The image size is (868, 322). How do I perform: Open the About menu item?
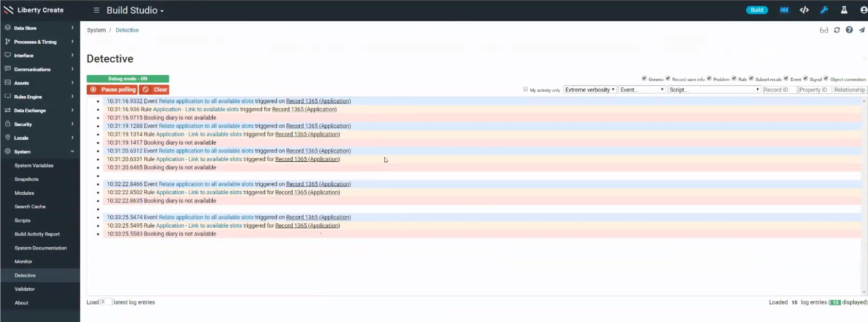point(21,303)
